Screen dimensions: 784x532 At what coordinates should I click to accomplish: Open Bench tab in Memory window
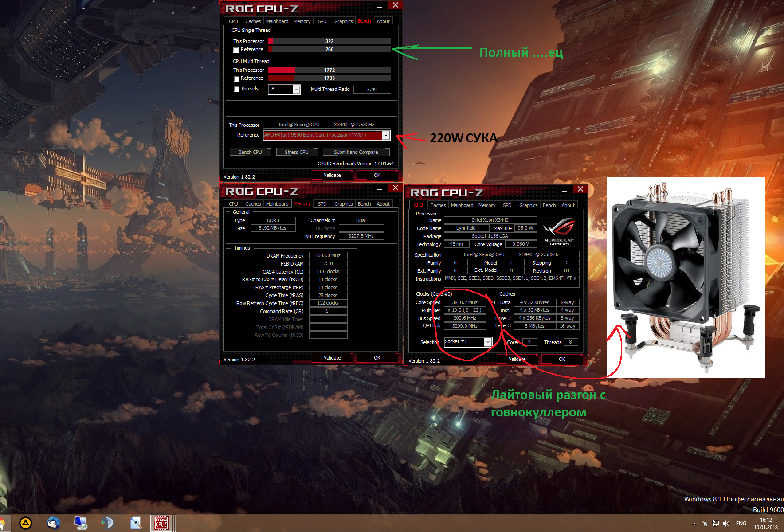click(365, 204)
